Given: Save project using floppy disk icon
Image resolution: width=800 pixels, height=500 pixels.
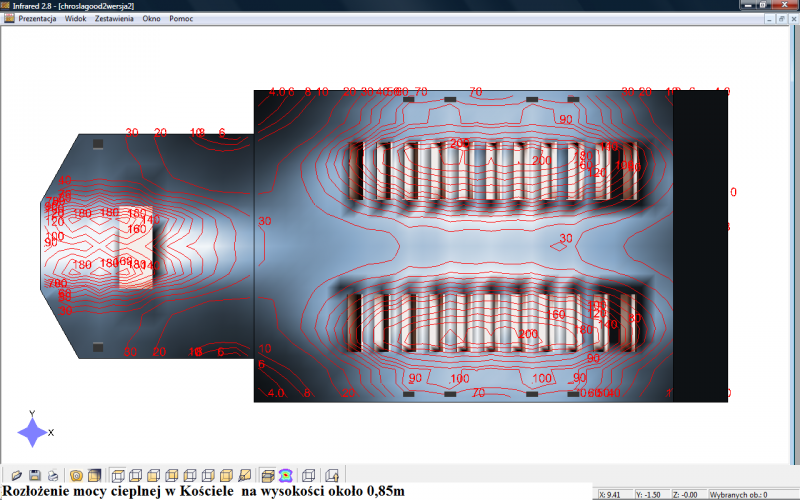Looking at the screenshot, I should 35,476.
